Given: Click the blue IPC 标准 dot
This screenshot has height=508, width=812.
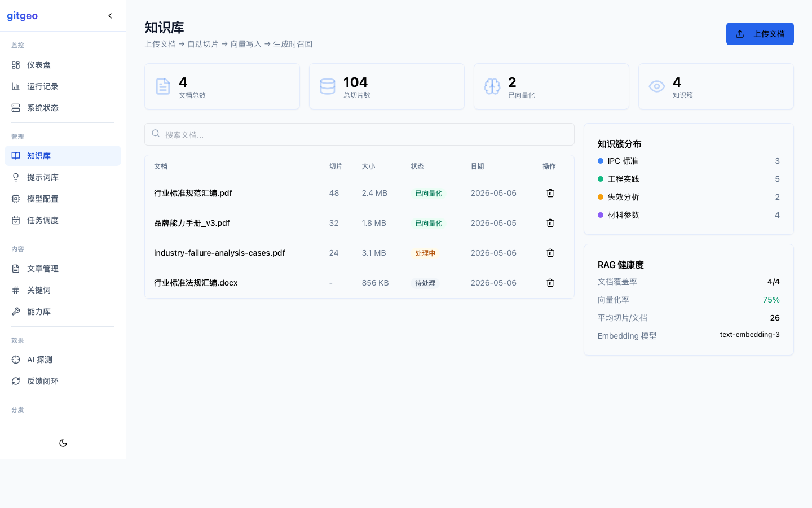Looking at the screenshot, I should point(601,161).
